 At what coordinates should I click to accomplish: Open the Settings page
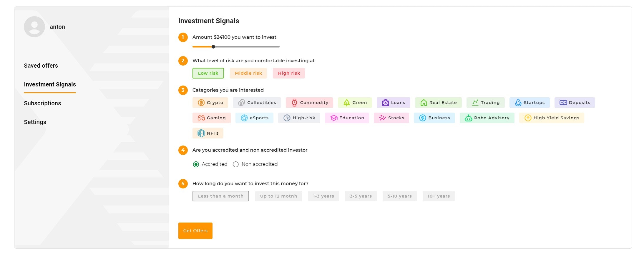35,122
